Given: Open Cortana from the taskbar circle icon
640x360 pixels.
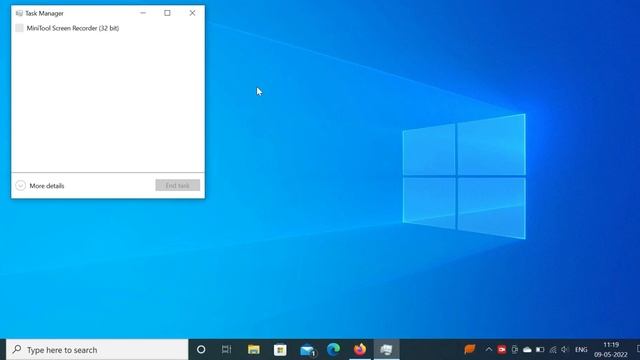Looking at the screenshot, I should point(201,350).
